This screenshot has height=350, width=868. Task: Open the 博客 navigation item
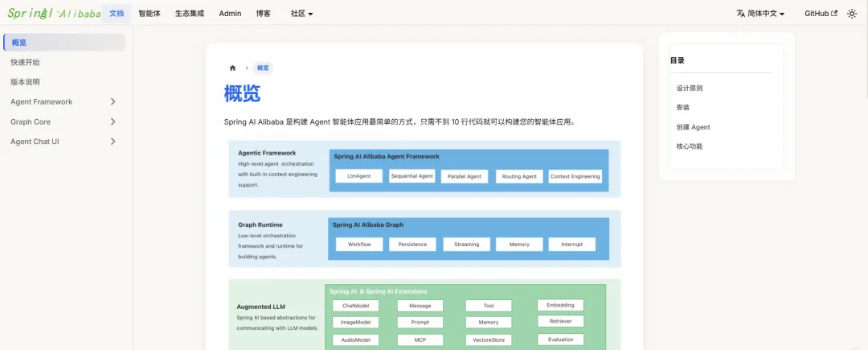(264, 14)
